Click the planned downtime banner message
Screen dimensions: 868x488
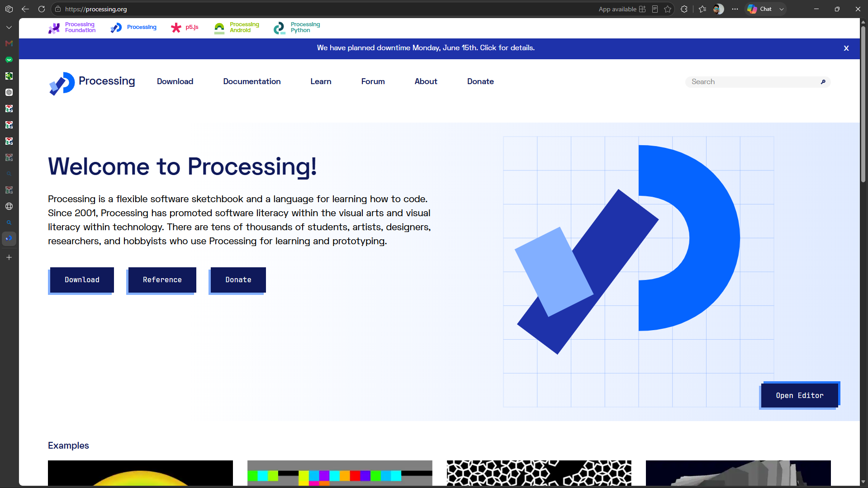[x=426, y=48]
